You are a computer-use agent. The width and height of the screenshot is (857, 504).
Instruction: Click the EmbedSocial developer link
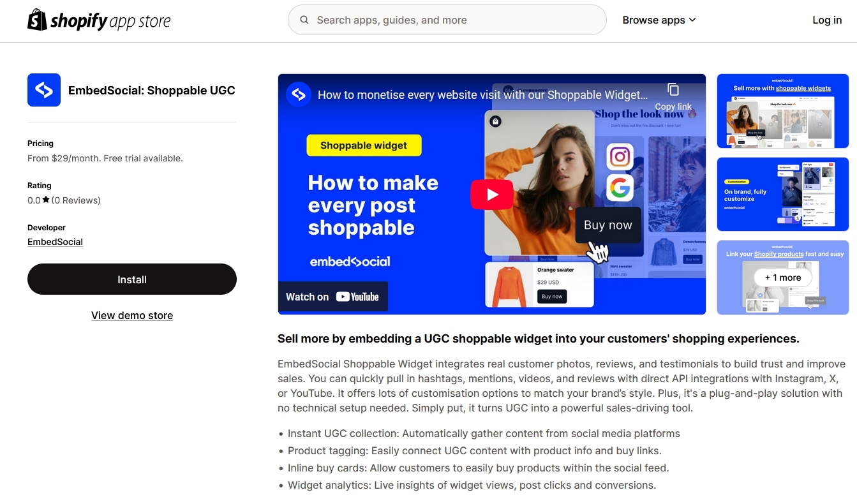point(55,241)
